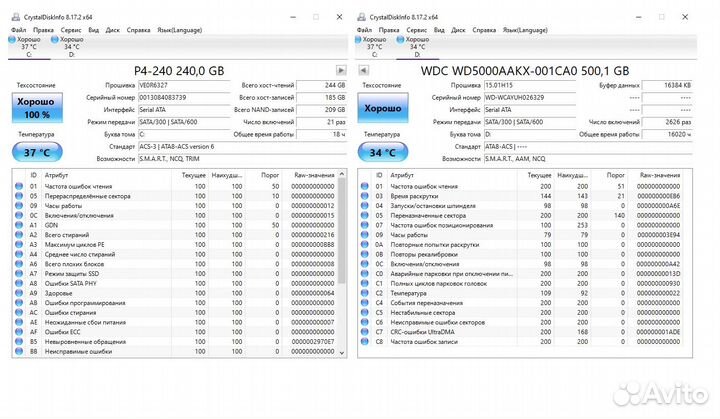Click serial number field 0013084083739
720x419 pixels.
coord(184,97)
